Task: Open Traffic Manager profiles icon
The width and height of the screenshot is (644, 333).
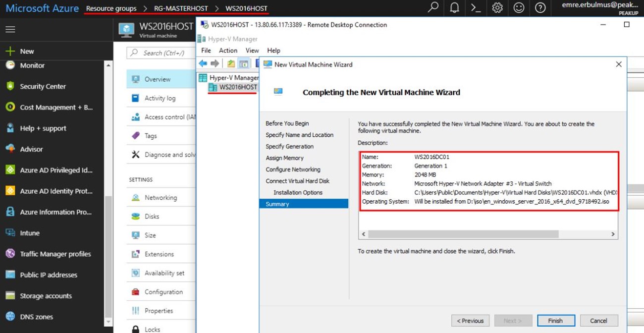Action: click(10, 254)
